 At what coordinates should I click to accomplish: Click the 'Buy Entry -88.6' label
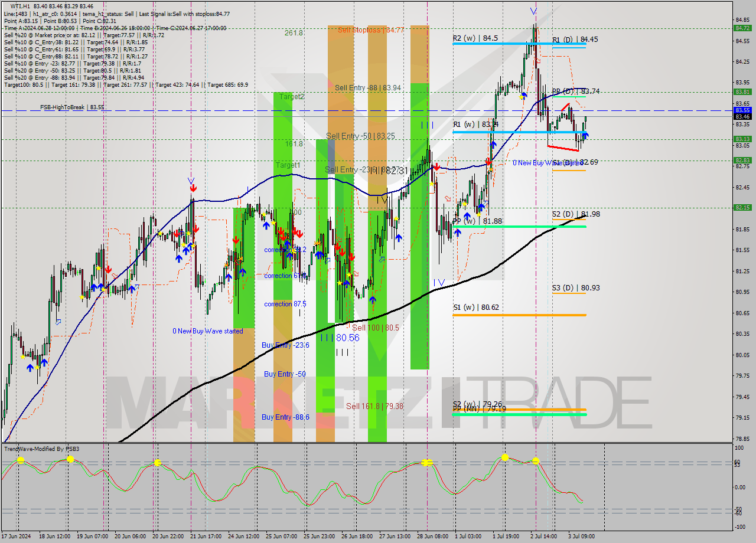coord(285,417)
